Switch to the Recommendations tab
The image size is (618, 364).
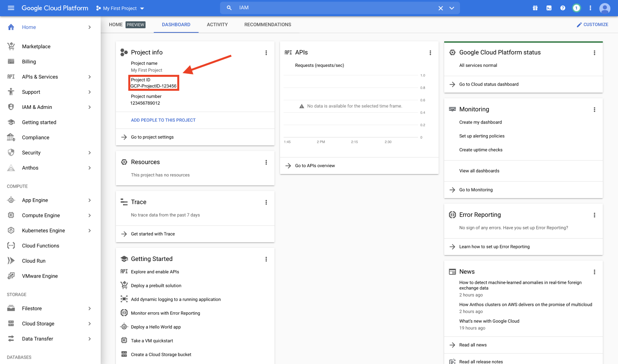tap(268, 25)
